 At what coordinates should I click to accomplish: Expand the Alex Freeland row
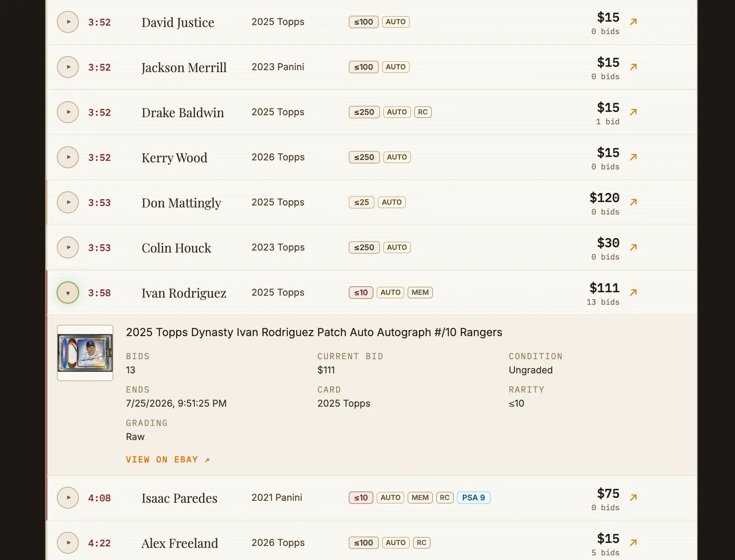pos(68,543)
